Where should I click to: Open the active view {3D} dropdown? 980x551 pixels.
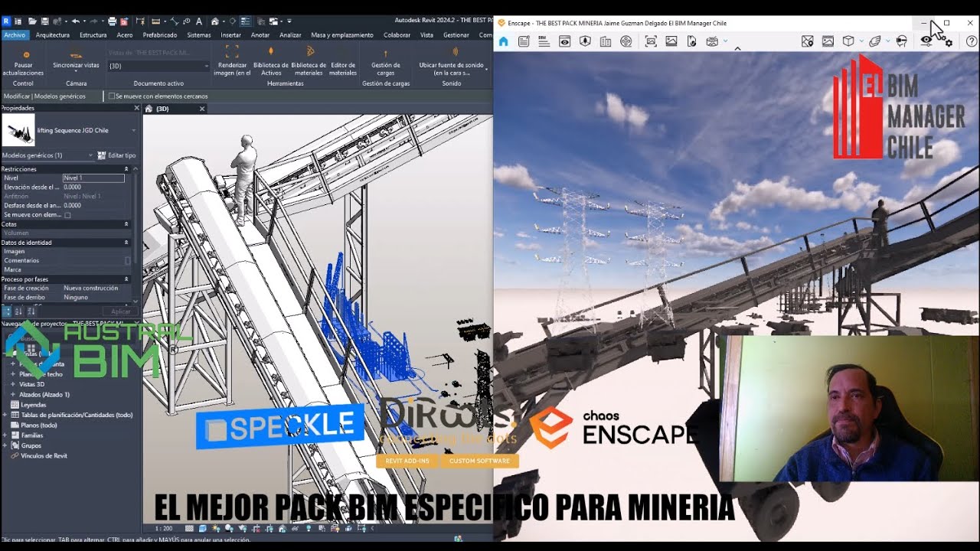click(x=158, y=66)
